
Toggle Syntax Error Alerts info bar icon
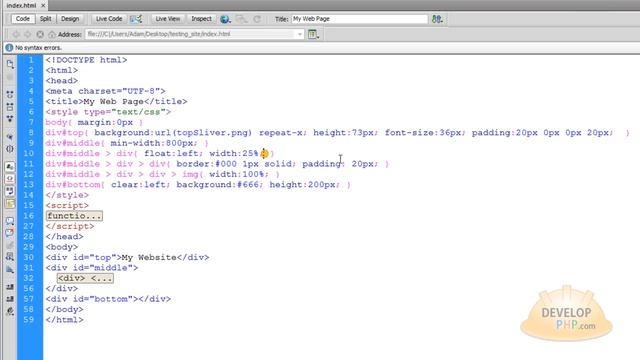[10, 203]
